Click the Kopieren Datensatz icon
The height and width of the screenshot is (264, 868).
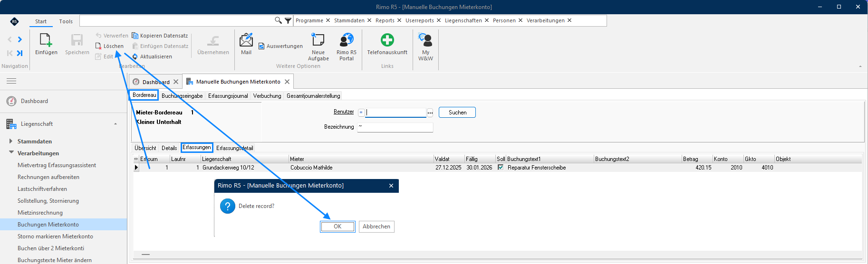click(x=135, y=36)
